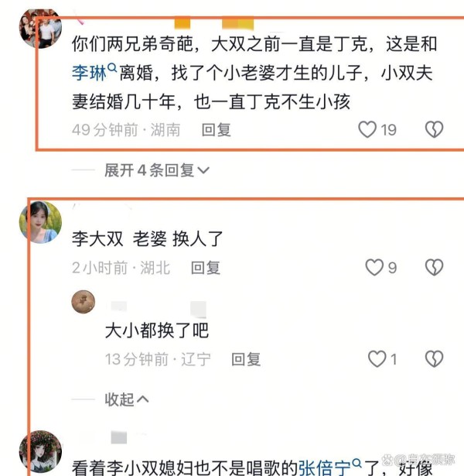Open the first commenter's group photo avatar
The width and height of the screenshot is (464, 476).
(40, 29)
